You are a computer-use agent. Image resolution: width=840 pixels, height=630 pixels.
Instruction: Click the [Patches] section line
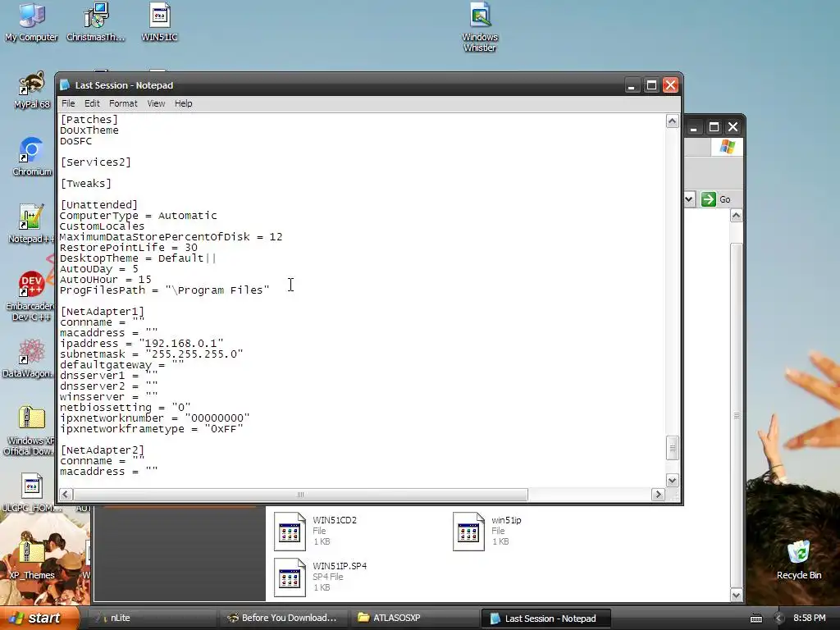(89, 120)
